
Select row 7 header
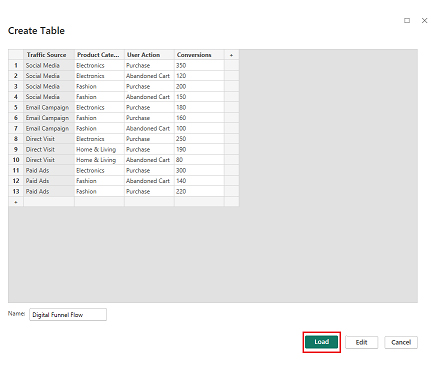[x=16, y=129]
